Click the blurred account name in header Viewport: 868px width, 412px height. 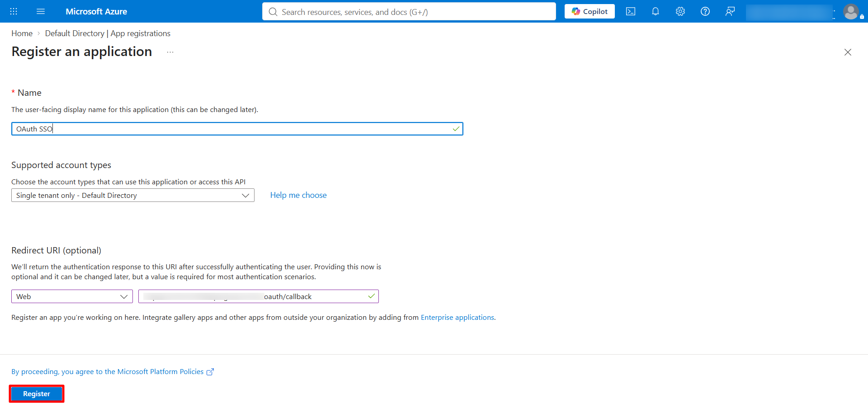click(789, 12)
